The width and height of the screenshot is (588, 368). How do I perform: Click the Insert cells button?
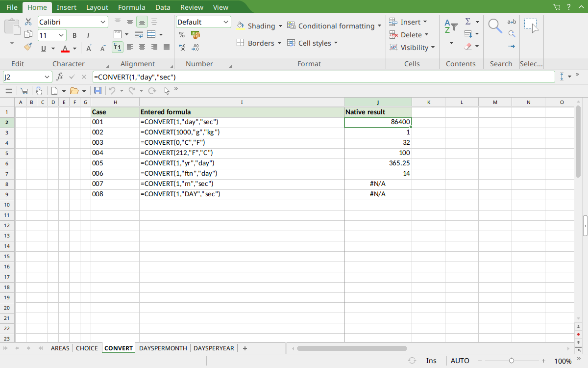pyautogui.click(x=408, y=22)
